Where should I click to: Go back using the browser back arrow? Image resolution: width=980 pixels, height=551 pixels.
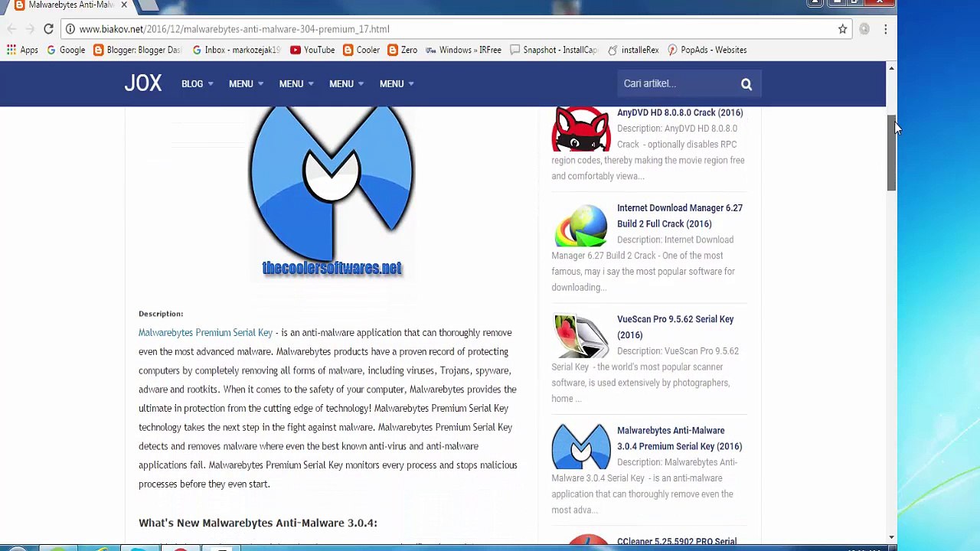click(x=11, y=29)
